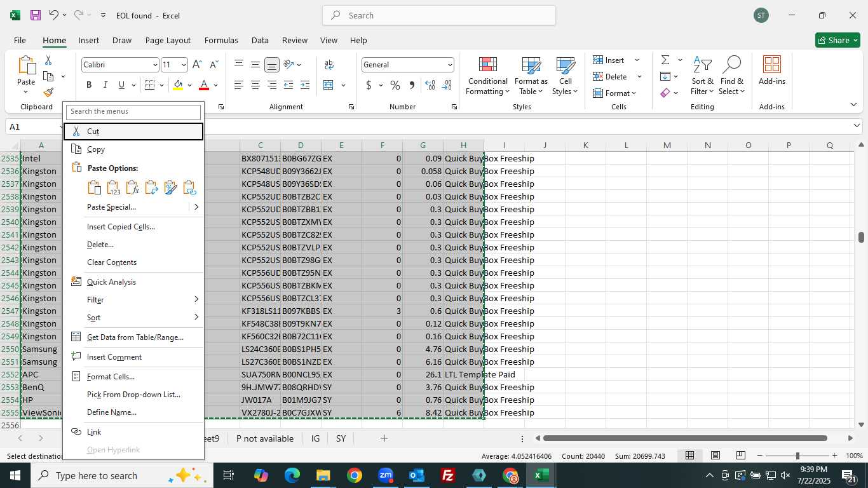868x488 pixels.
Task: Add a new sheet with plus button
Action: 384,438
